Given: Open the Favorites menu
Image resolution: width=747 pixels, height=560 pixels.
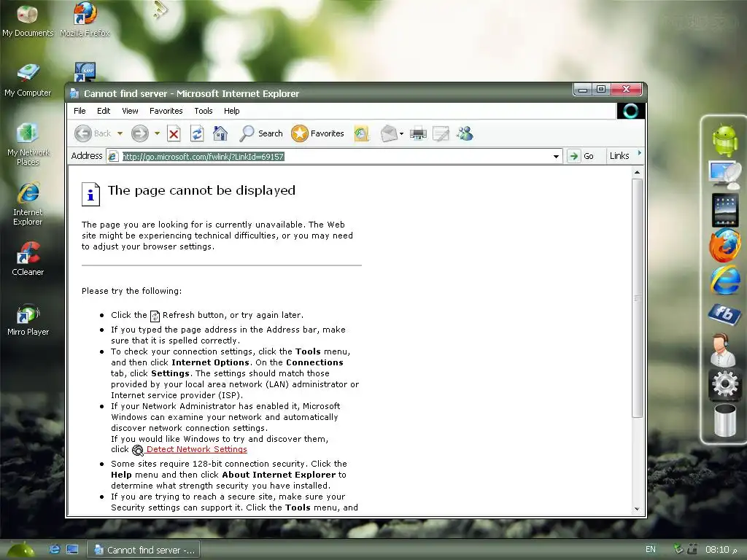Looking at the screenshot, I should (166, 111).
